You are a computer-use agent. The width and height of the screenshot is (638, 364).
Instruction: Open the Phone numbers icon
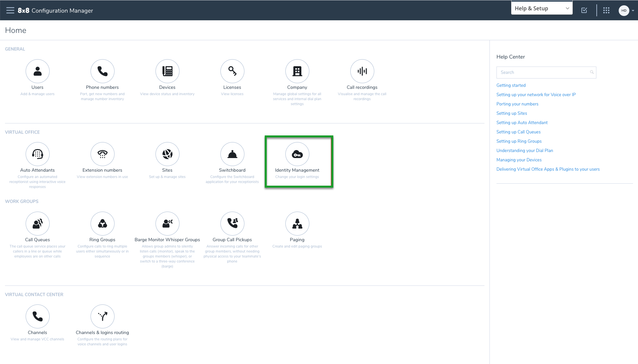point(103,71)
